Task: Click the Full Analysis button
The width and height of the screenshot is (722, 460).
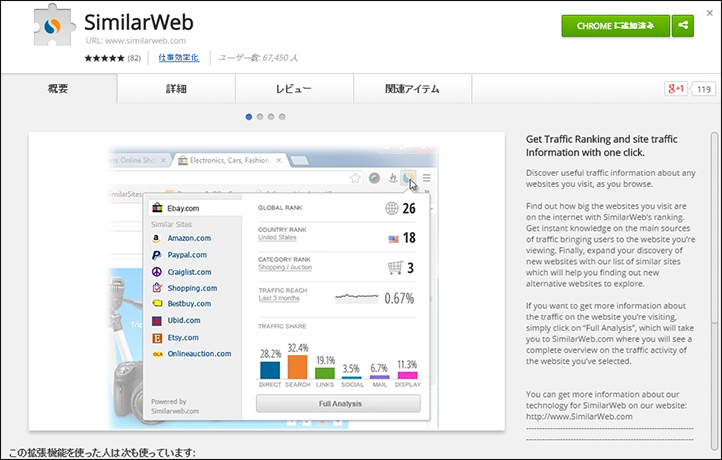Action: [338, 404]
